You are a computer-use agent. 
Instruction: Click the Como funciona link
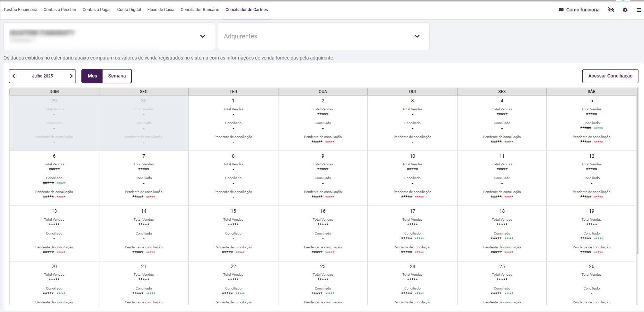click(x=583, y=10)
